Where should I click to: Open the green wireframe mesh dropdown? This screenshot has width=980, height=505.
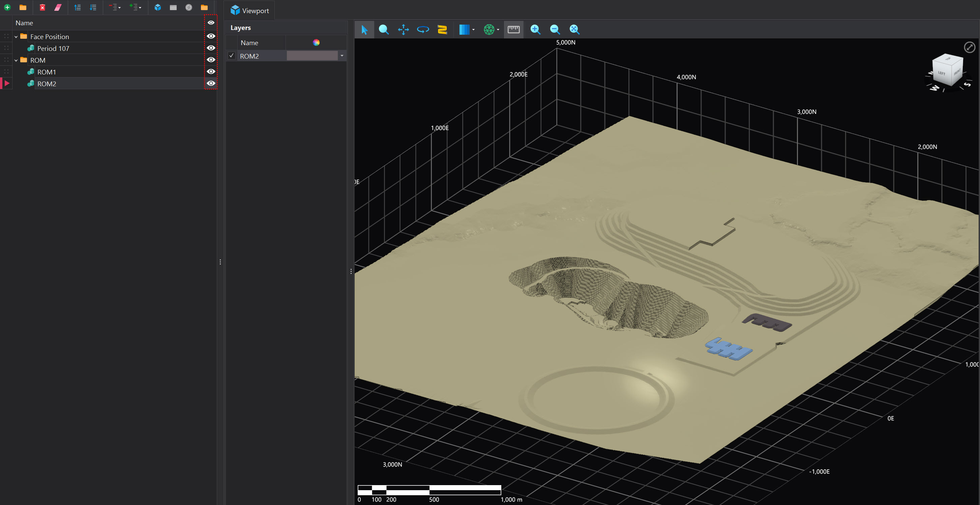(498, 30)
